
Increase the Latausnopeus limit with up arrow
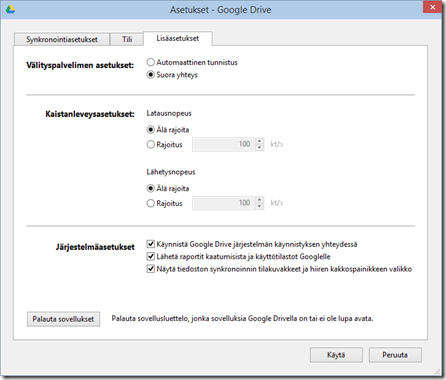[259, 141]
